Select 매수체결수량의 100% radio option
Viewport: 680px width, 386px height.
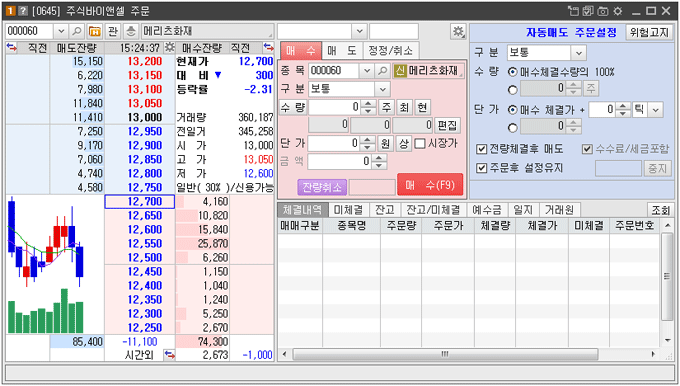tap(513, 72)
